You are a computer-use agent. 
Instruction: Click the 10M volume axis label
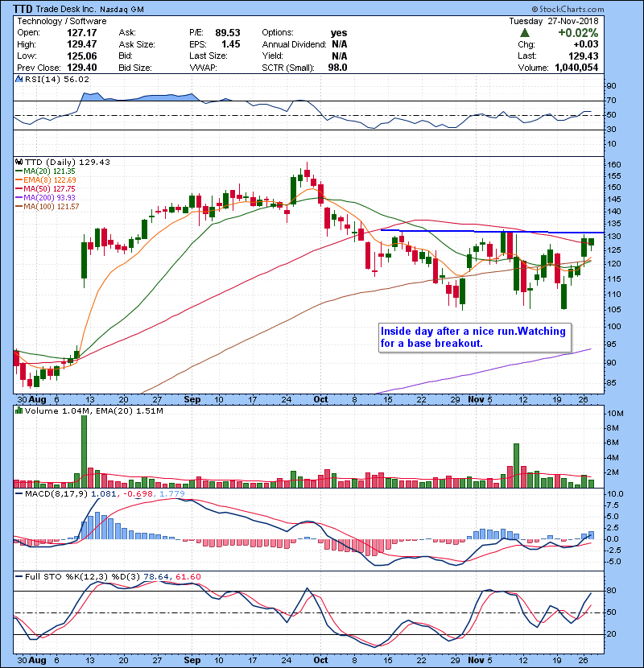616,413
